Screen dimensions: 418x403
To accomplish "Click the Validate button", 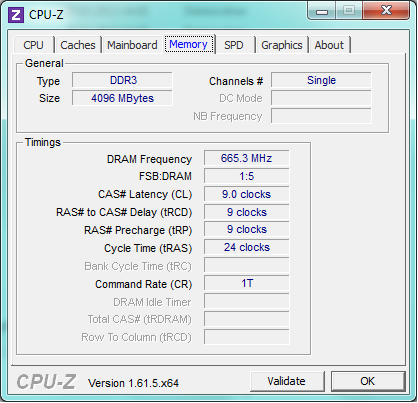I will (287, 381).
